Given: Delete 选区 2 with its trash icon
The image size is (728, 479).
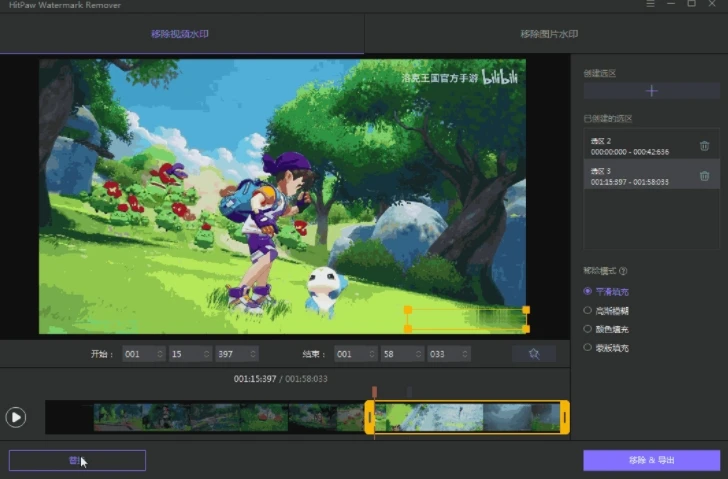Looking at the screenshot, I should 704,146.
